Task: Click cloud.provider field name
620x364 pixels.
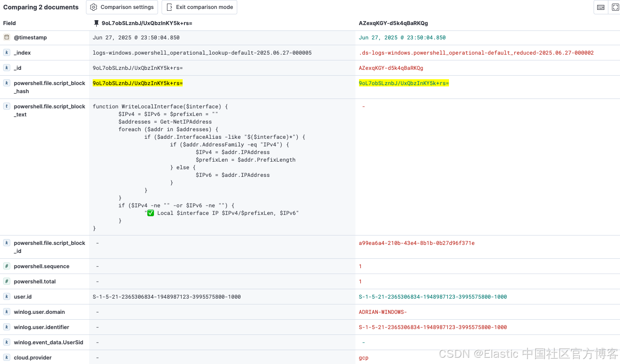Action: tap(33, 358)
